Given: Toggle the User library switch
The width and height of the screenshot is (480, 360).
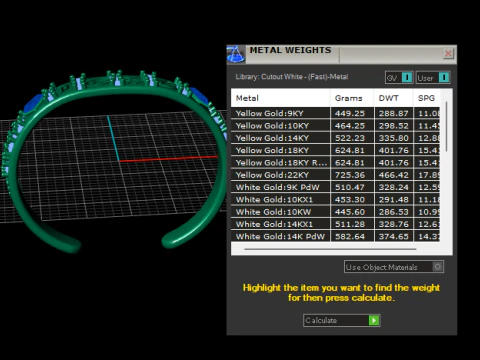Looking at the screenshot, I should tap(433, 78).
